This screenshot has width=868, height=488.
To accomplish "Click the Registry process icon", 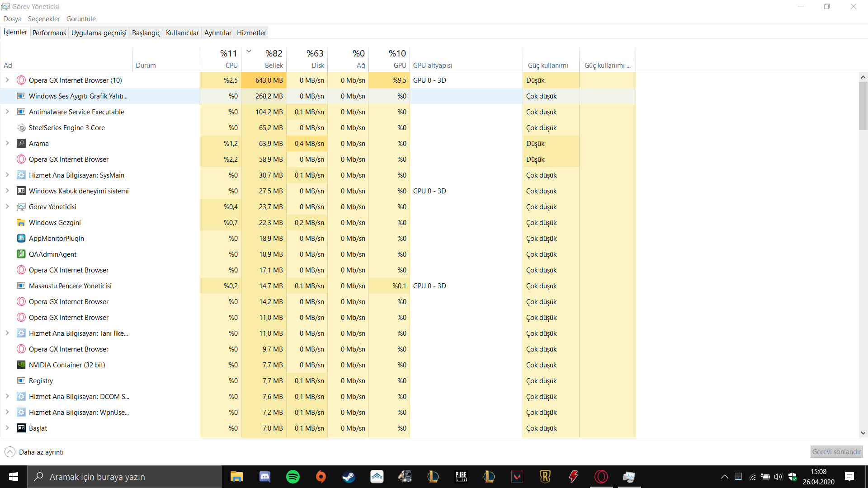I will click(21, 381).
